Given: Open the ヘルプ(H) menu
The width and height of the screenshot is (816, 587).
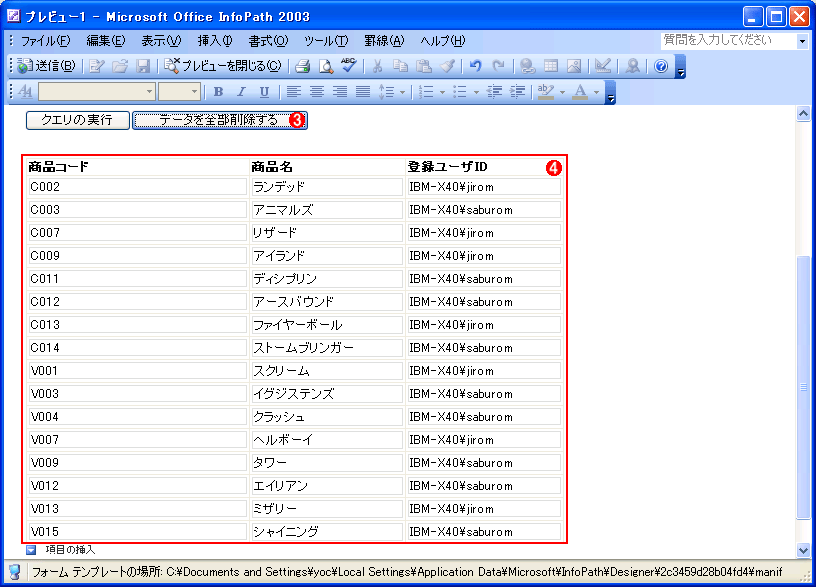Looking at the screenshot, I should (x=443, y=41).
